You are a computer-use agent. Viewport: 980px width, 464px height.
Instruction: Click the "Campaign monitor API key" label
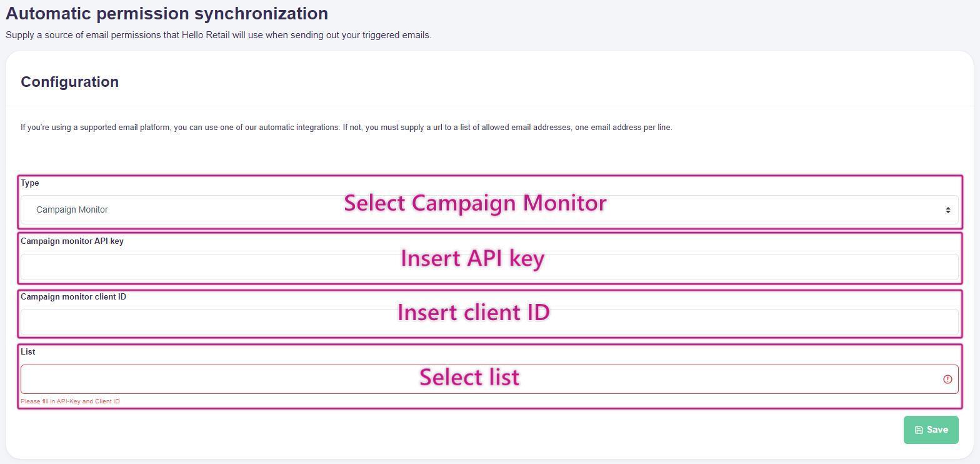pyautogui.click(x=72, y=241)
